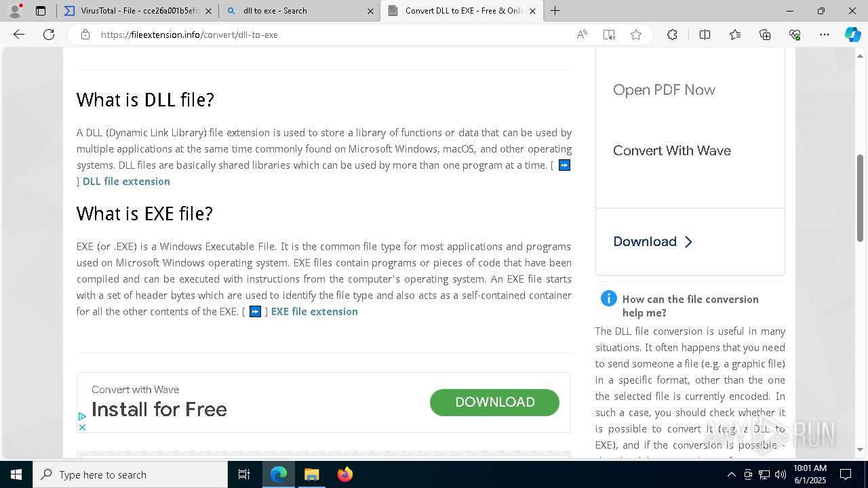Close the VirusTotal tab
This screenshot has width=868, height=488.
(209, 11)
